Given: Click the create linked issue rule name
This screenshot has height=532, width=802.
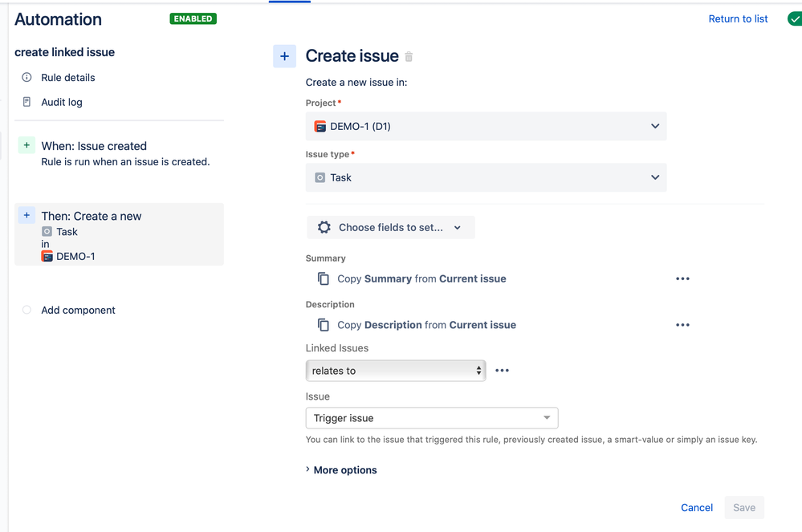Looking at the screenshot, I should 64,52.
